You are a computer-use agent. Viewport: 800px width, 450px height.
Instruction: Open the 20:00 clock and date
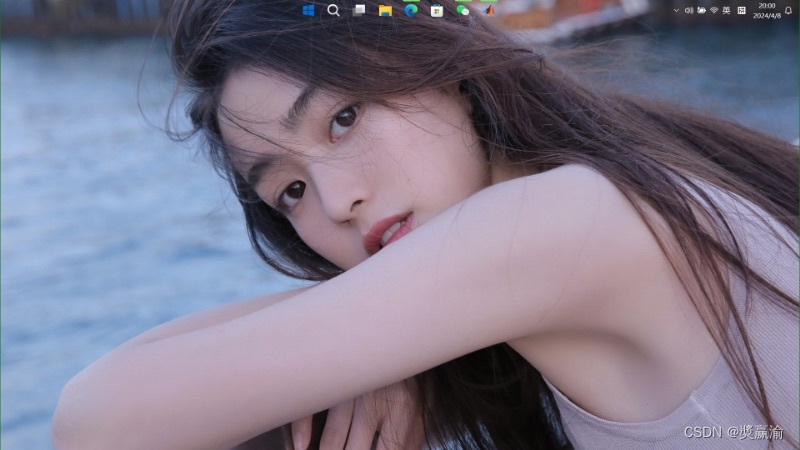click(767, 10)
